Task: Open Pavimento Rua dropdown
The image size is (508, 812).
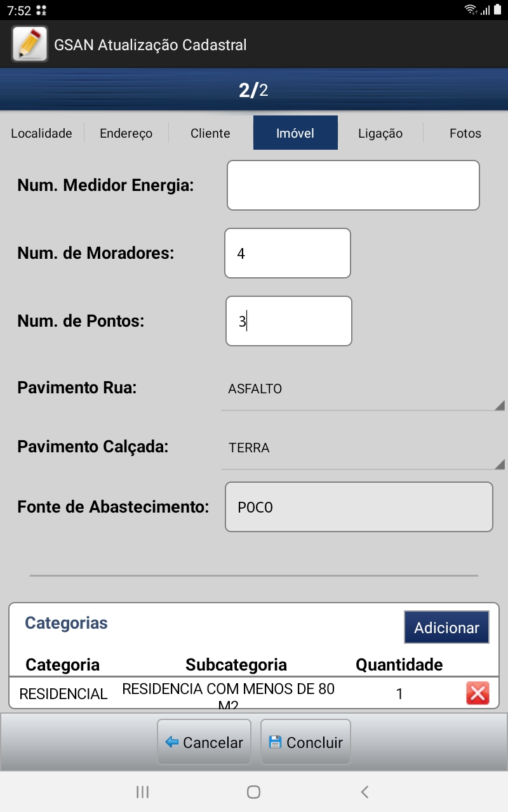Action: tap(362, 390)
